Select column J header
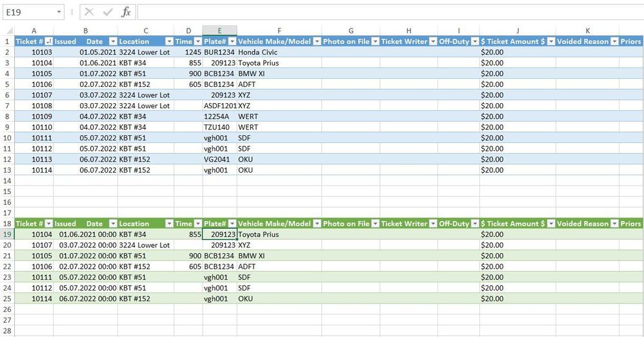Image resolution: width=644 pixels, height=337 pixels. pyautogui.click(x=518, y=31)
